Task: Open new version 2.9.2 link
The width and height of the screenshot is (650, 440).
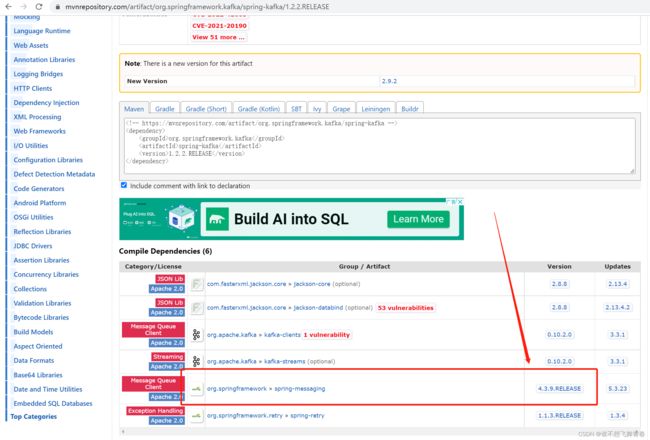Action: tap(389, 81)
